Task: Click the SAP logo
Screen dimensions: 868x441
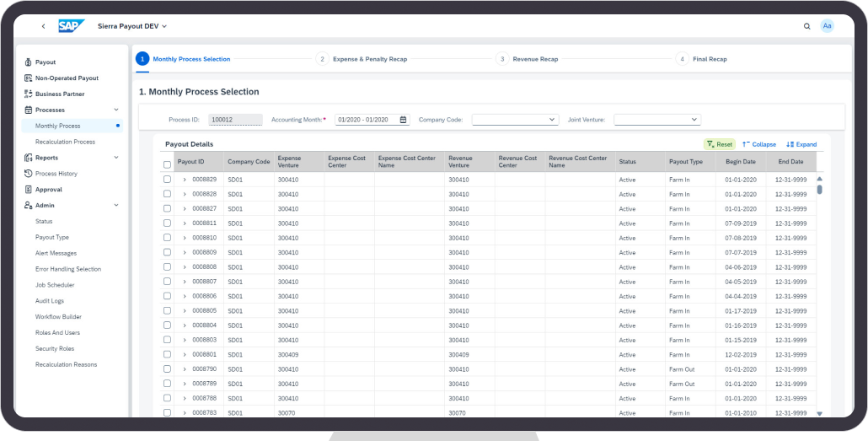Action: point(71,26)
